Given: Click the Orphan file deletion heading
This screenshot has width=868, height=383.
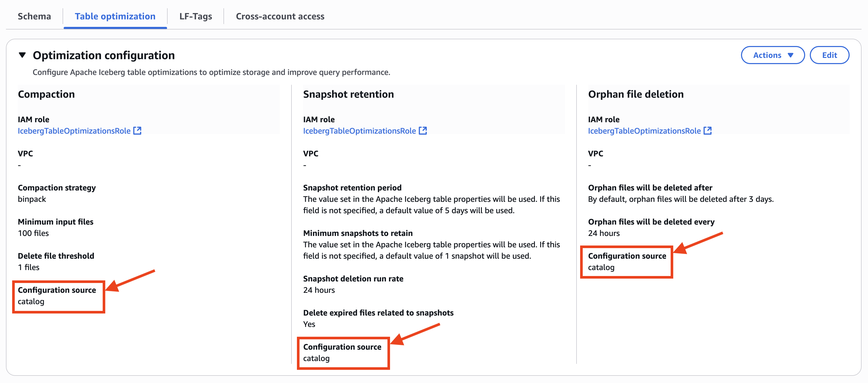Looking at the screenshot, I should click(635, 94).
